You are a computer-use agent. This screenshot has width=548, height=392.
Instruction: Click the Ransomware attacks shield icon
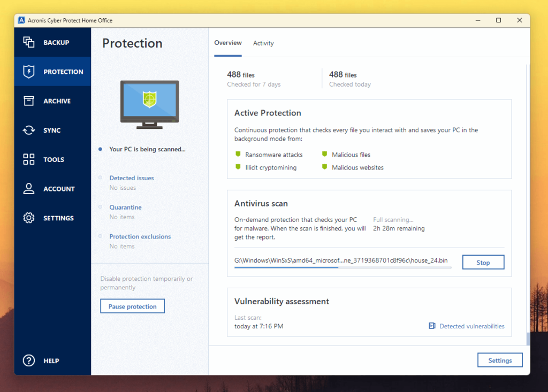click(238, 154)
